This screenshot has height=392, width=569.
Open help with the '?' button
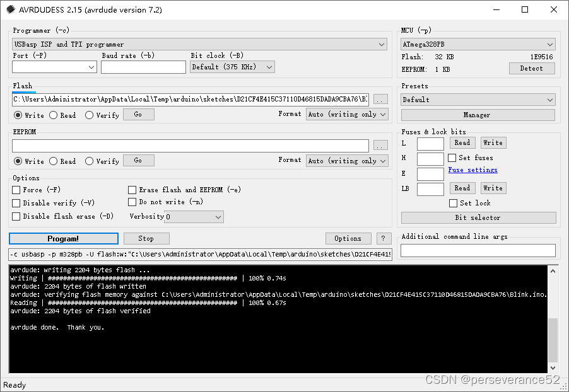pyautogui.click(x=384, y=239)
